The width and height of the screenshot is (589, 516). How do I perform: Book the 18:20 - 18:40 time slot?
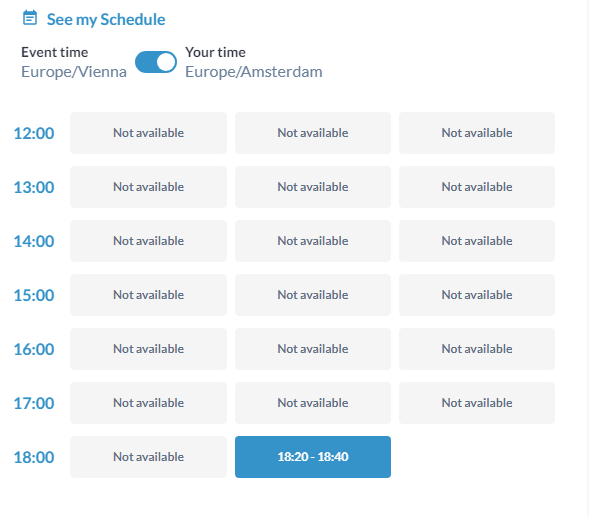tap(313, 457)
